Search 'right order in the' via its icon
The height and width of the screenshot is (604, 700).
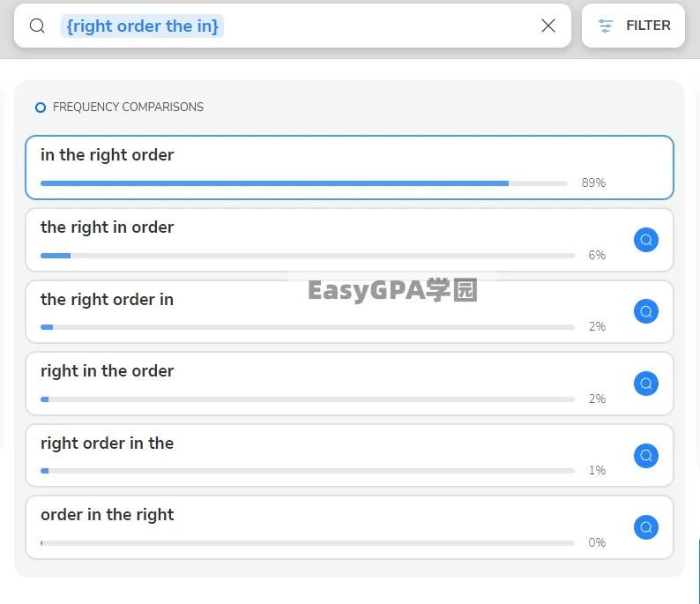tap(646, 456)
